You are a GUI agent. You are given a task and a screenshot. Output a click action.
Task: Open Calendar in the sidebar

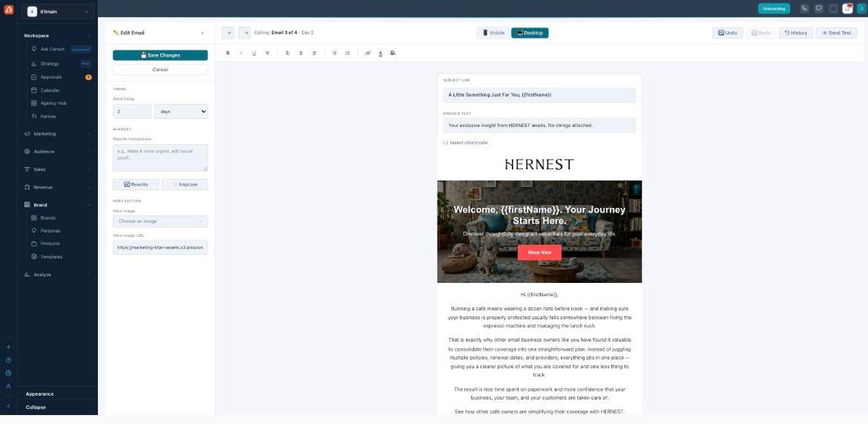coord(61,91)
